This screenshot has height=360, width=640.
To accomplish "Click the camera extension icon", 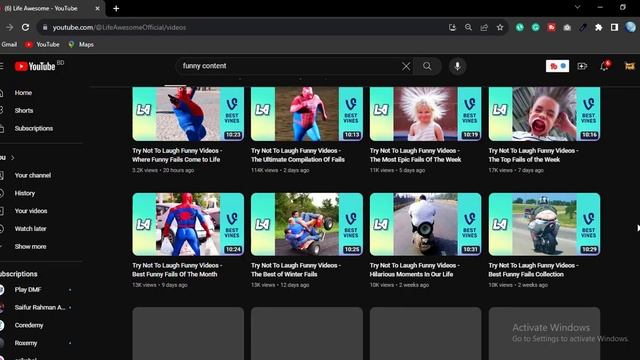I will (567, 27).
